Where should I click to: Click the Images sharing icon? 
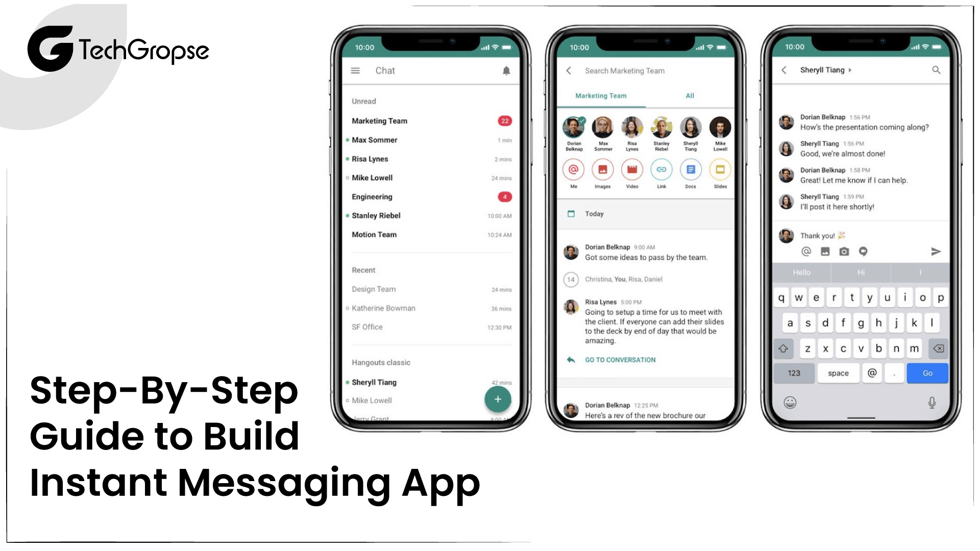pos(601,169)
